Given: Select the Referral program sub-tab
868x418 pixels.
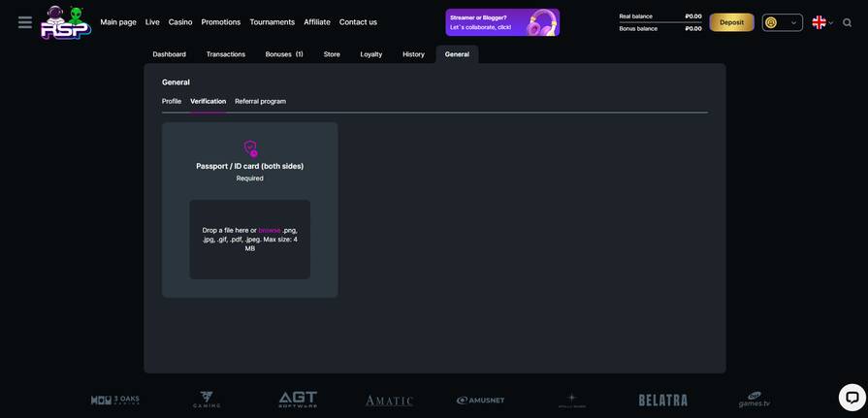Looking at the screenshot, I should pyautogui.click(x=260, y=101).
